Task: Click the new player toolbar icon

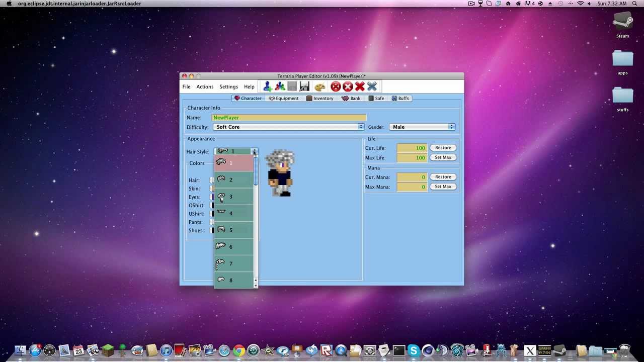Action: point(267,87)
